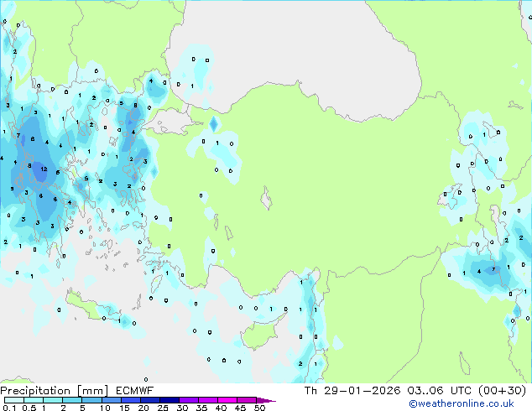Click the '30' legend scale label
Screen dimensions: 532x411
pos(182,408)
